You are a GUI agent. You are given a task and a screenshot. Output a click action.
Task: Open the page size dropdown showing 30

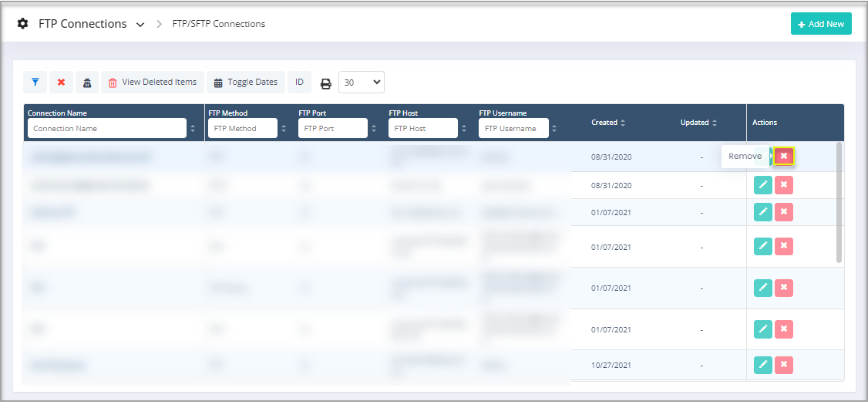(x=361, y=83)
